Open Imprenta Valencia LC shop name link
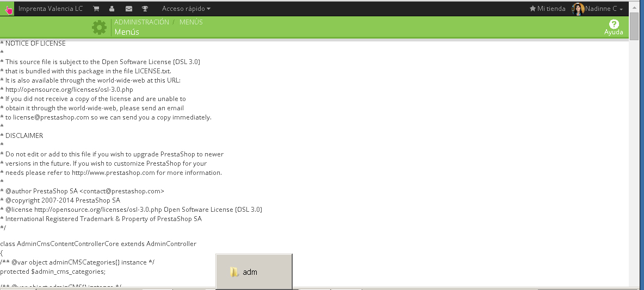Viewport: 644px width, 290px height. (51, 9)
